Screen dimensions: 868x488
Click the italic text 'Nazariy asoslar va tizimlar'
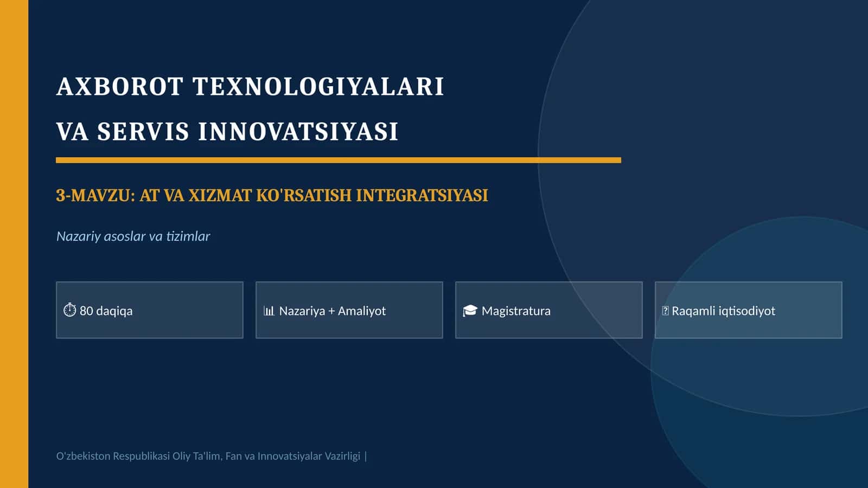point(133,236)
